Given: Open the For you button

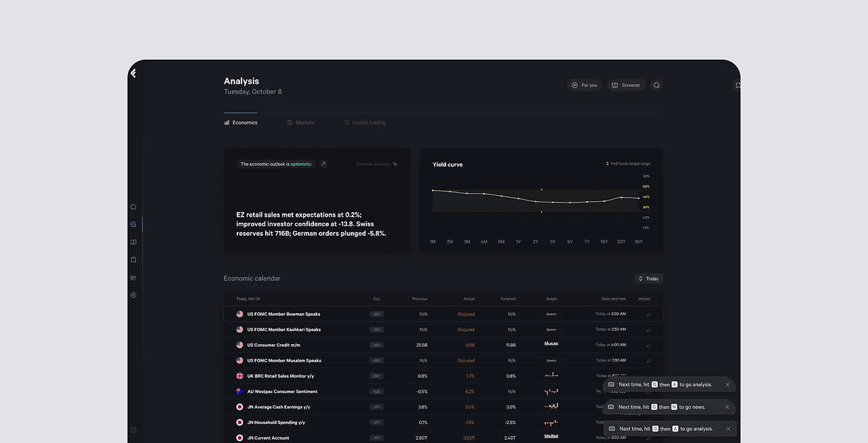Looking at the screenshot, I should click(585, 85).
